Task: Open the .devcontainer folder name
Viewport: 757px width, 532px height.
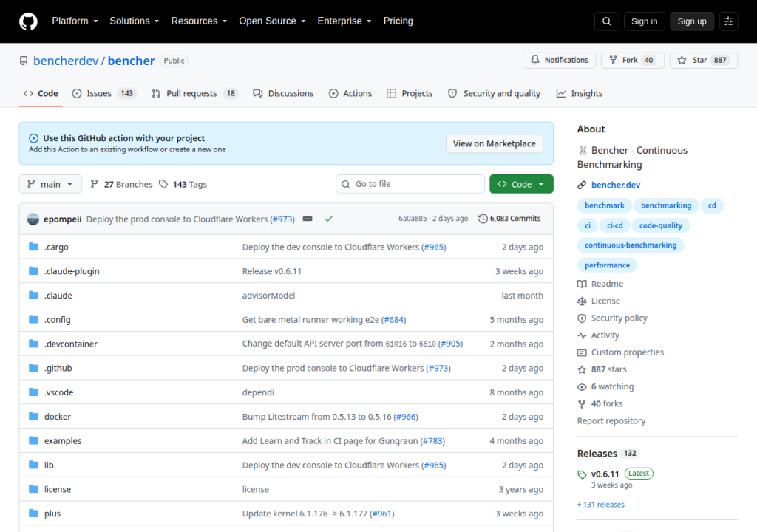Action: [71, 344]
